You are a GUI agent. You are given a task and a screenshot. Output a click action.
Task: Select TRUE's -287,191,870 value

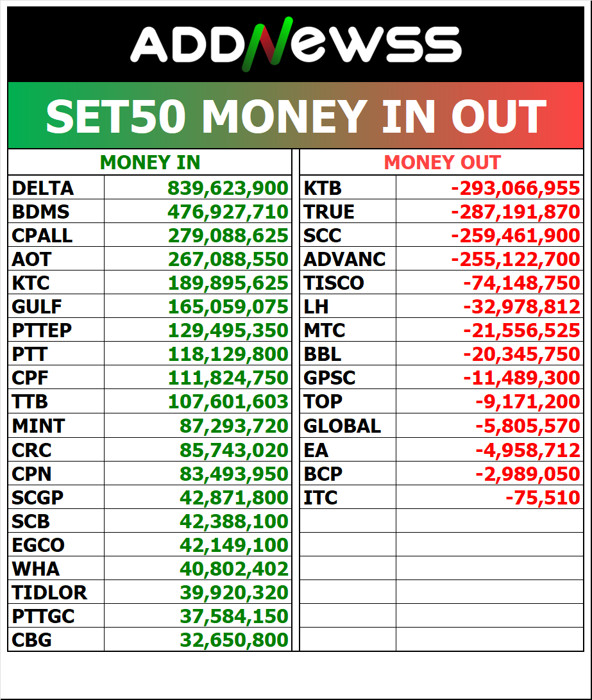pos(516,212)
